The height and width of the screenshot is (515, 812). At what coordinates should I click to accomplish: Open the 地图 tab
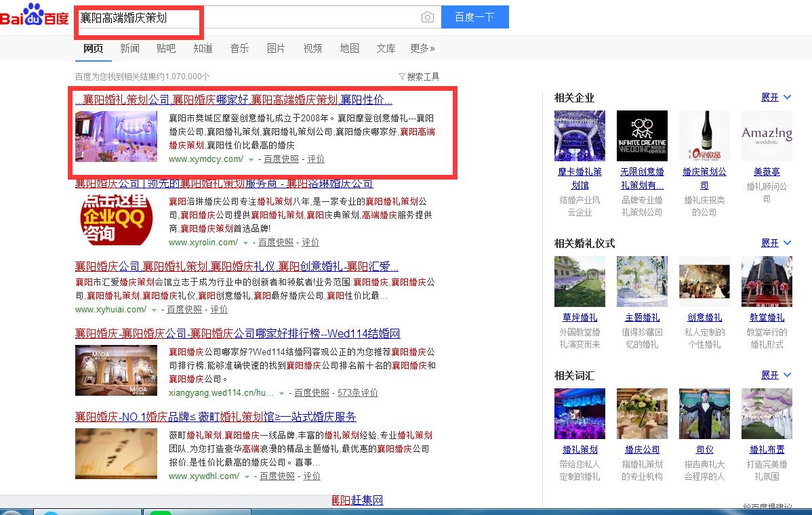pyautogui.click(x=349, y=48)
